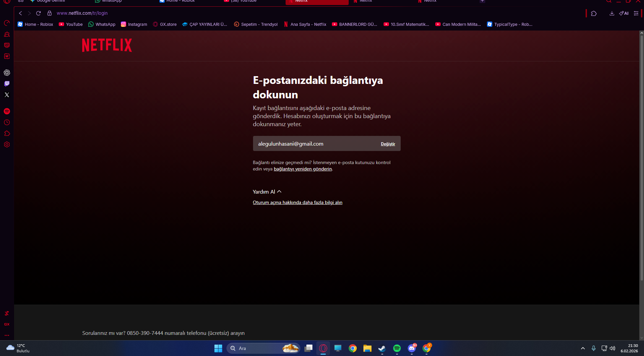Open the Instagram bookmark
The height and width of the screenshot is (356, 644).
click(x=134, y=24)
